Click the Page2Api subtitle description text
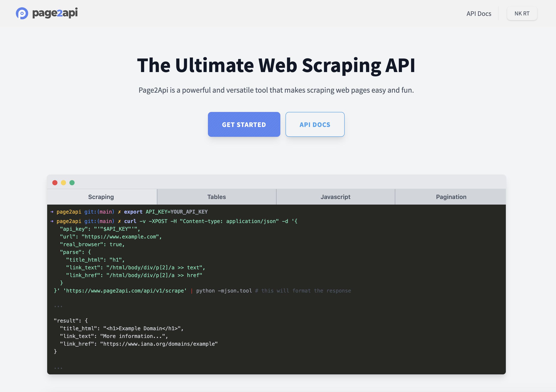The height and width of the screenshot is (392, 556). [276, 90]
